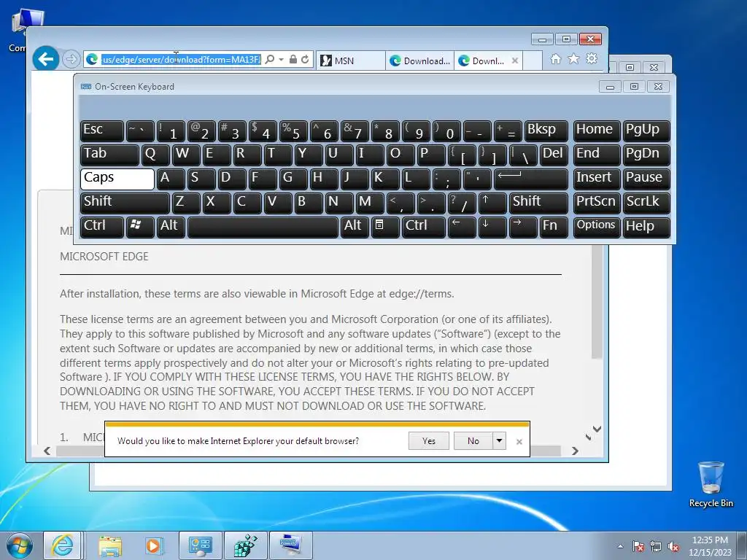The height and width of the screenshot is (560, 747).
Task: Toggle the left Ctrl key
Action: pos(102,227)
